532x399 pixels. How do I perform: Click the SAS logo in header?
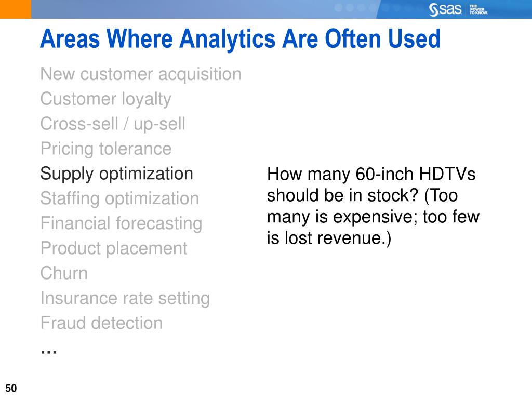click(x=445, y=9)
